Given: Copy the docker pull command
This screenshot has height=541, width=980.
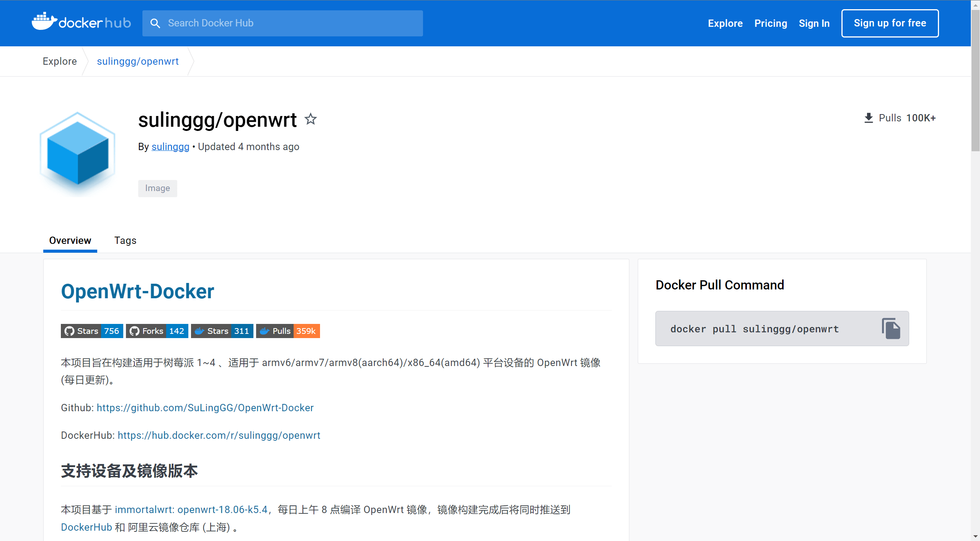Looking at the screenshot, I should (891, 329).
